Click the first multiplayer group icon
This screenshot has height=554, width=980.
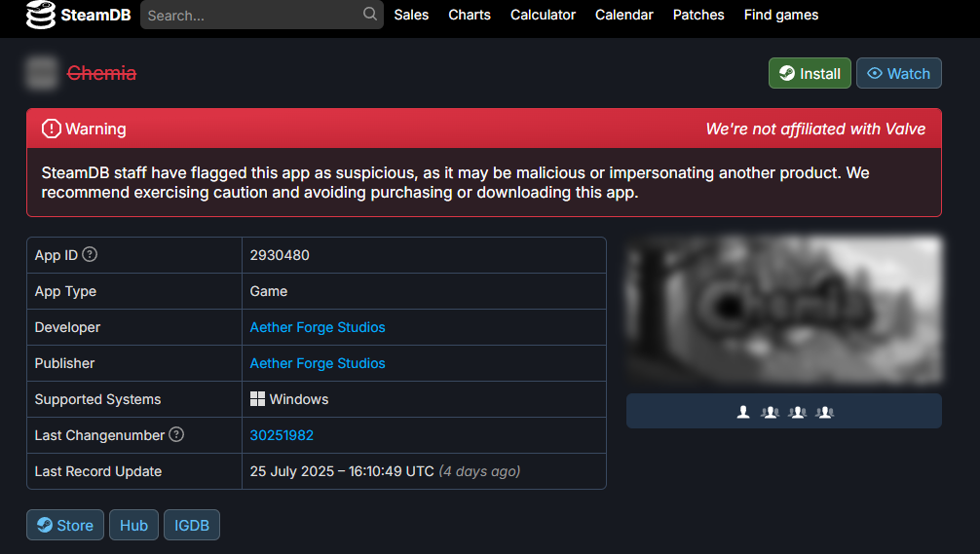(770, 412)
